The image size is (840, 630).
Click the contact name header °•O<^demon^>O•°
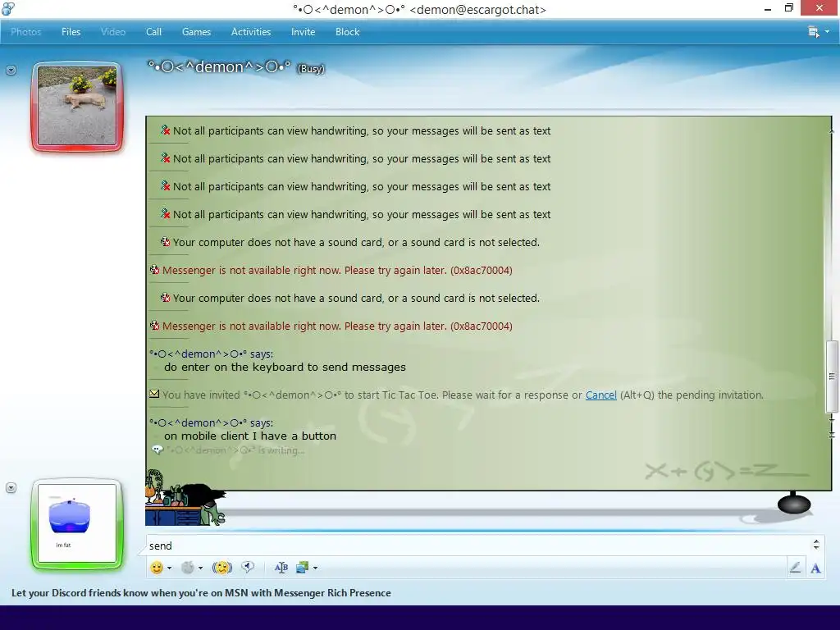[x=219, y=67]
